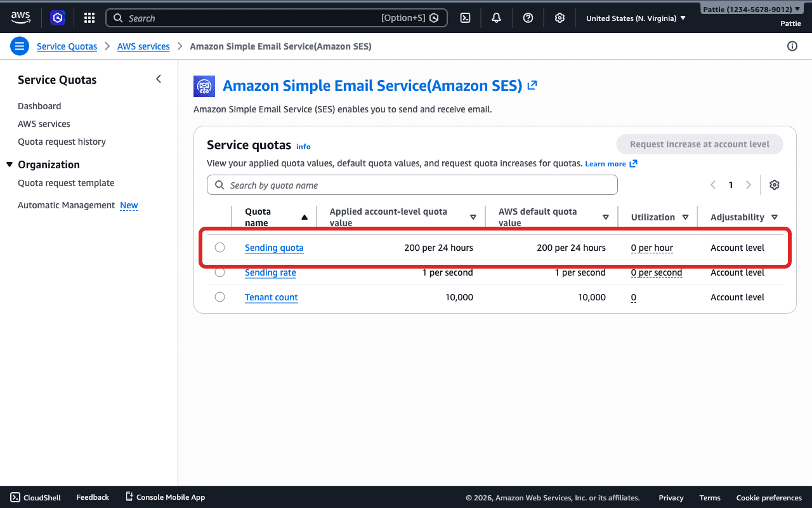This screenshot has width=812, height=508.
Task: Click the CloudShell icon in footer
Action: (x=15, y=497)
